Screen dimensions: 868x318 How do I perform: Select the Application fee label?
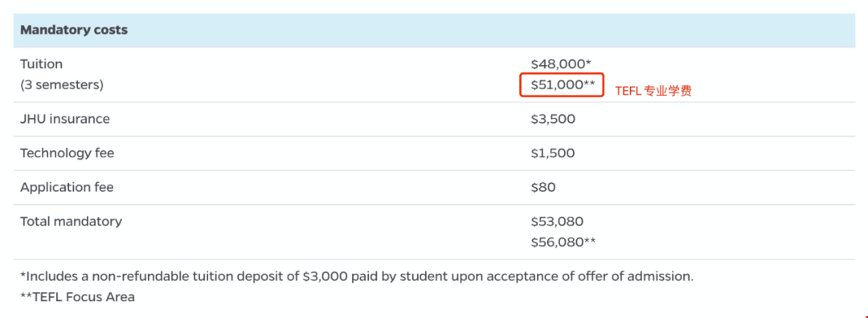coord(67,187)
